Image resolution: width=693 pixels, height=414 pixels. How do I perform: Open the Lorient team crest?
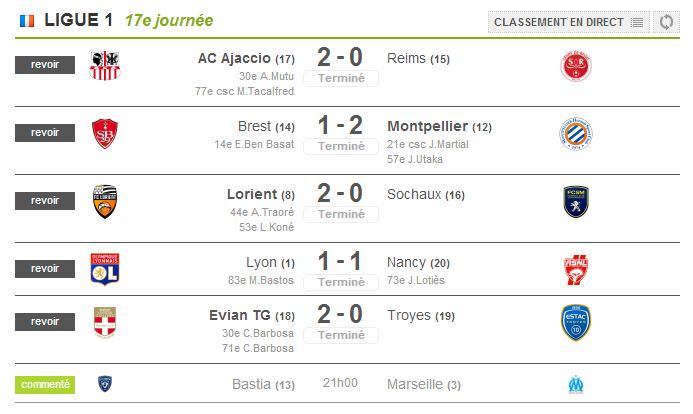[105, 201]
